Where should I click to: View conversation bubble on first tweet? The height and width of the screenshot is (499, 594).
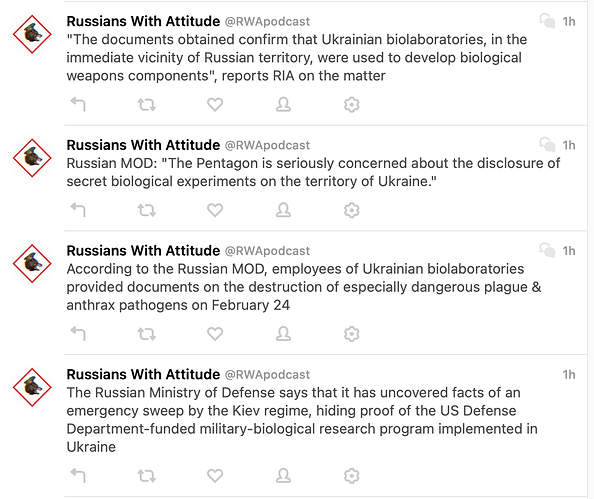(x=547, y=21)
